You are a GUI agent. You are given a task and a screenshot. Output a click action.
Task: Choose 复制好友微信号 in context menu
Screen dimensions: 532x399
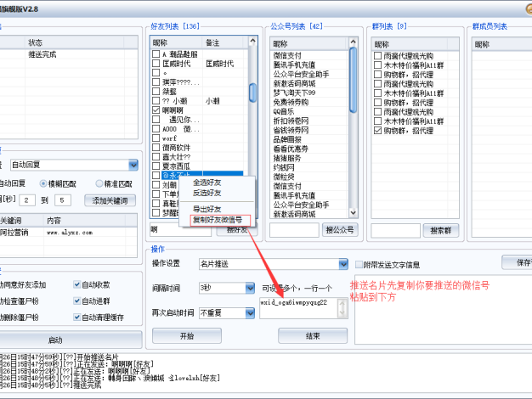click(218, 220)
